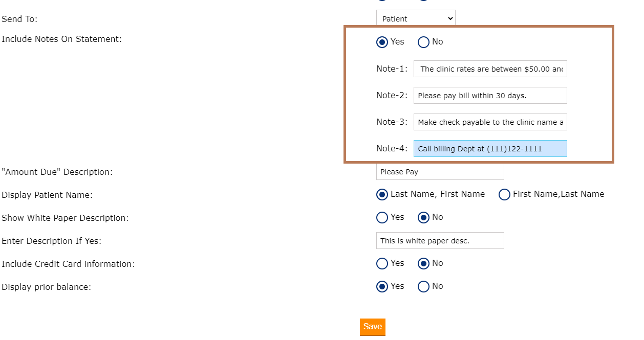The width and height of the screenshot is (644, 340).
Task: Open the Send To dropdown
Action: pyautogui.click(x=415, y=19)
